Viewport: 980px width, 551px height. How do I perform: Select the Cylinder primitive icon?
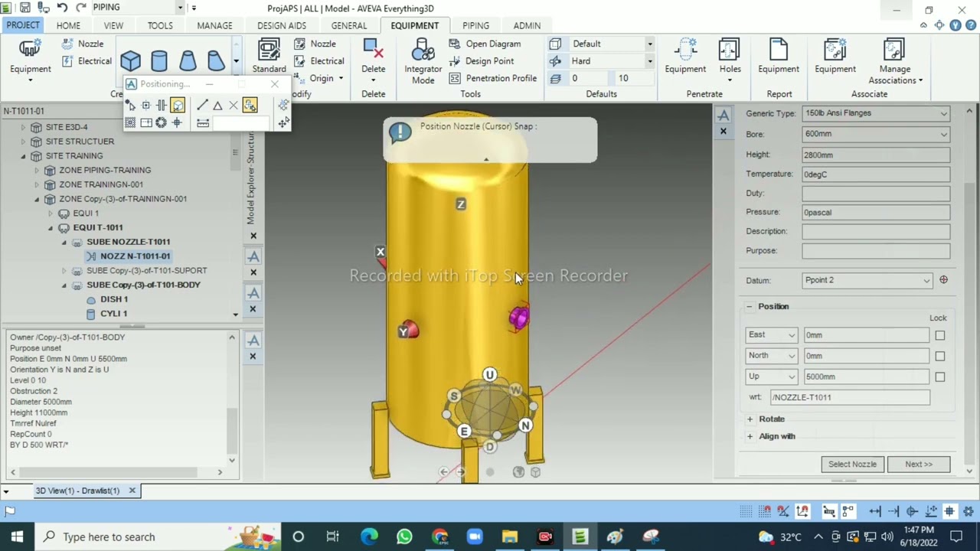point(159,60)
